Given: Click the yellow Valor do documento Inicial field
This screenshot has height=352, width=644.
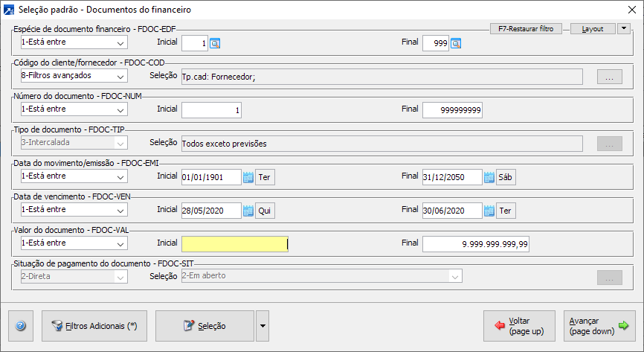Looking at the screenshot, I should (x=234, y=243).
